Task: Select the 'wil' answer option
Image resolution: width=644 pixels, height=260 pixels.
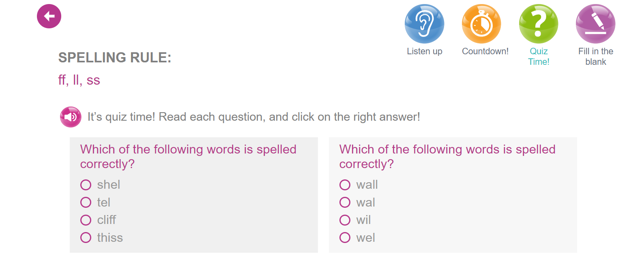Action: point(345,220)
